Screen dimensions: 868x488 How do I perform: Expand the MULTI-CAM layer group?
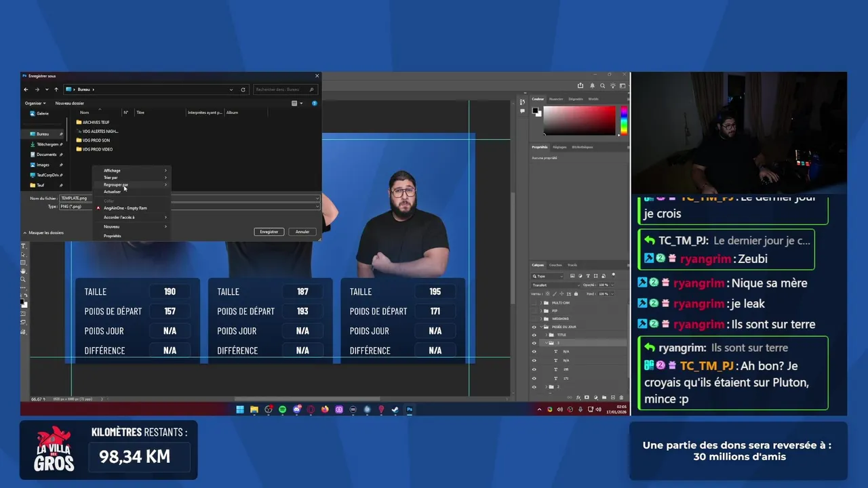[x=541, y=303]
